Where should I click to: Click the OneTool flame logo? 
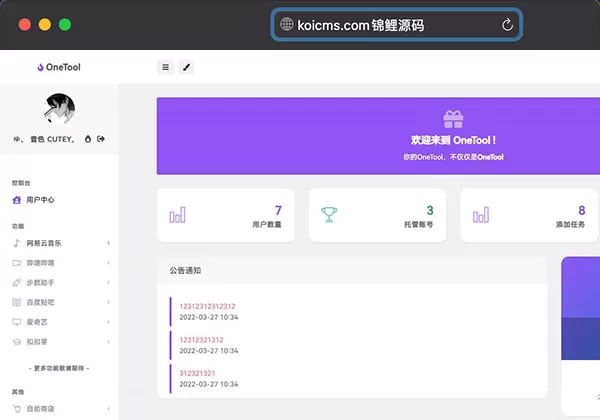[x=40, y=67]
